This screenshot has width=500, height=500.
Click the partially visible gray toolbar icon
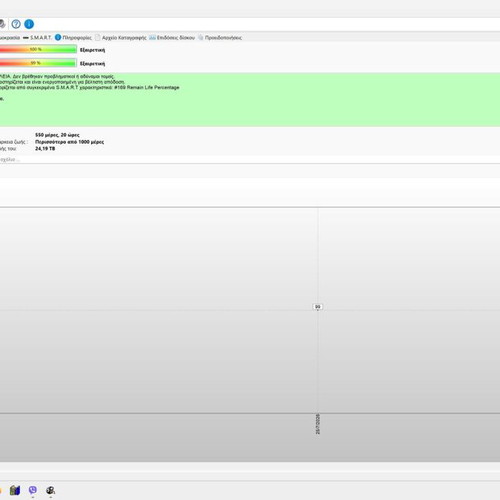tap(2, 24)
